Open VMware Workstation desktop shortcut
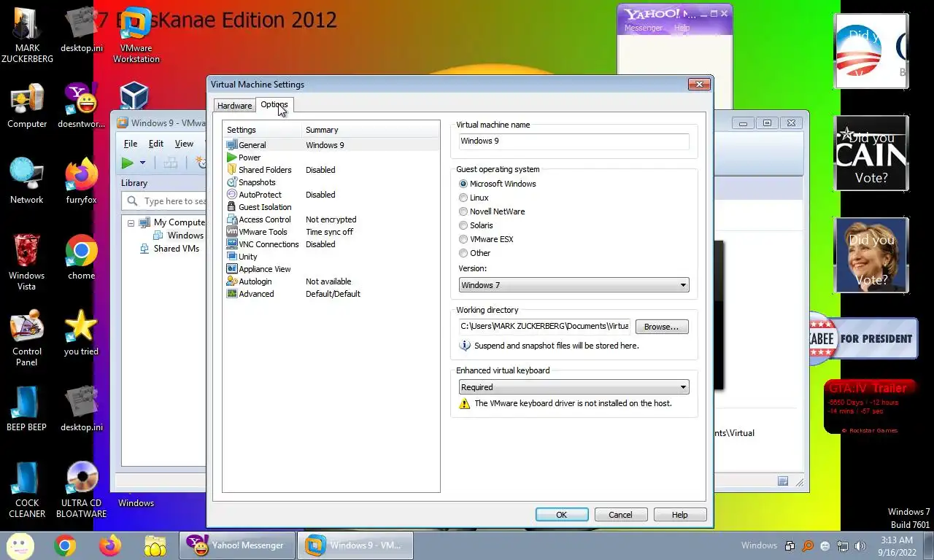Image resolution: width=934 pixels, height=560 pixels. click(x=136, y=34)
